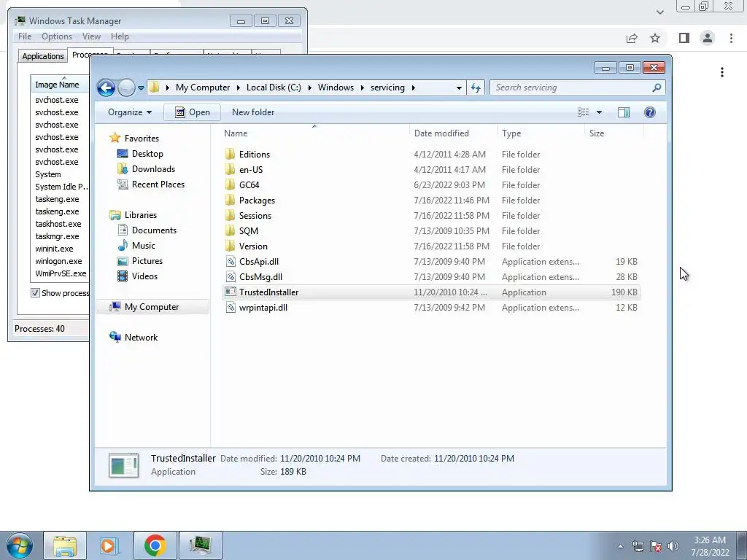747x560 pixels.
Task: Select the CbsMsg.dll file icon
Action: (231, 276)
